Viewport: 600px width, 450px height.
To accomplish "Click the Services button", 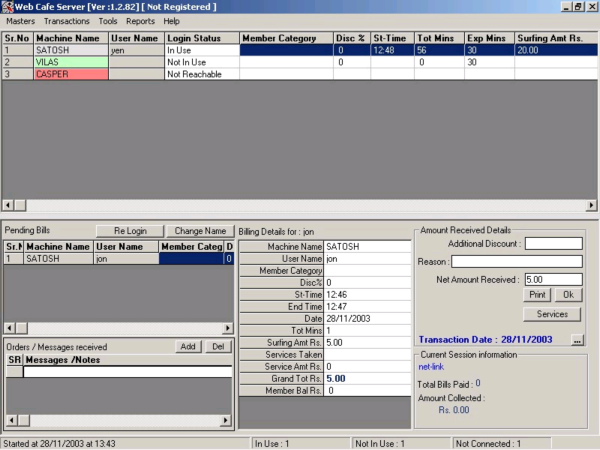I will point(552,314).
